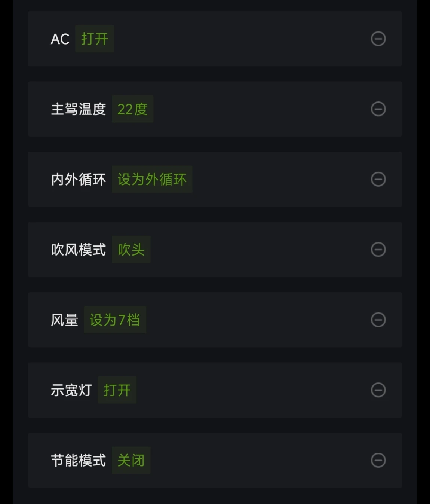
Task: Change the 吹头 blow mode value
Action: [131, 250]
